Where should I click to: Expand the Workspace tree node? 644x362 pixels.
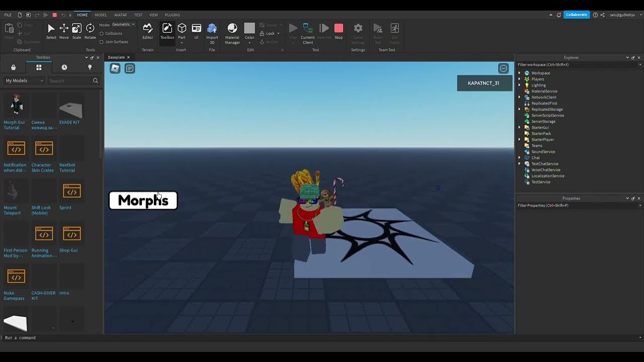520,73
